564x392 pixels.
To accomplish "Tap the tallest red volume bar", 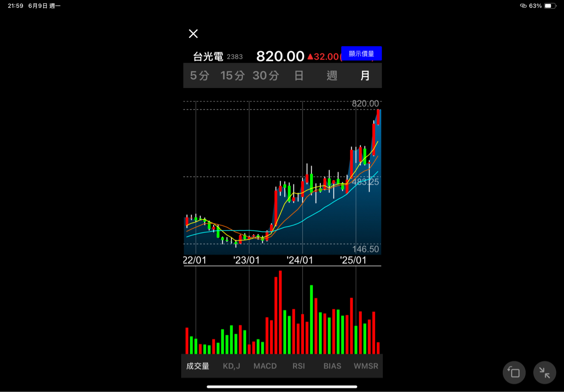I will tap(280, 312).
